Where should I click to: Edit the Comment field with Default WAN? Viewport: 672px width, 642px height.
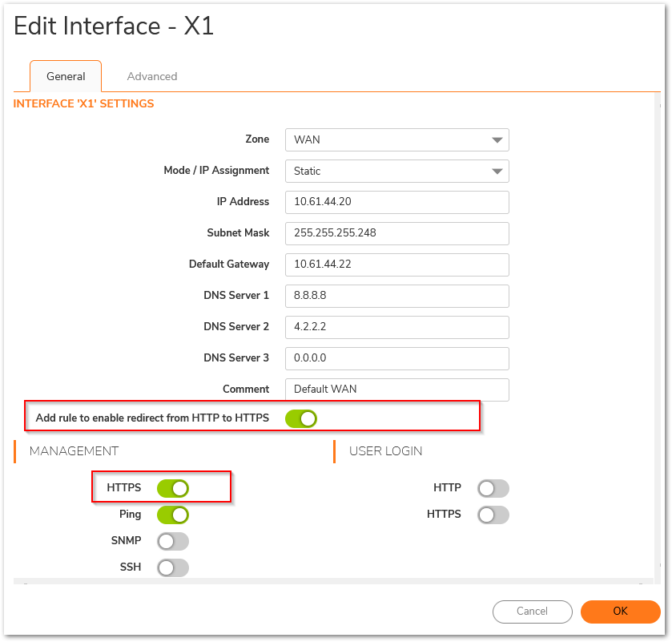(396, 390)
